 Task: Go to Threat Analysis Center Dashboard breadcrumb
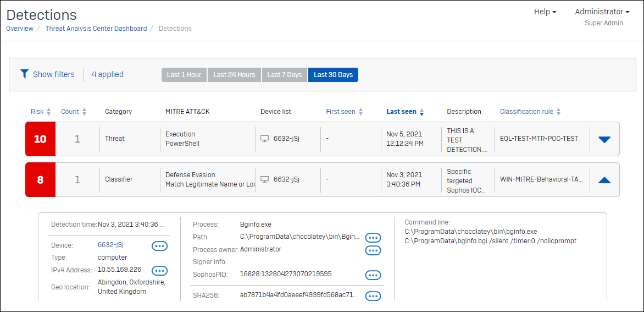[x=96, y=29]
